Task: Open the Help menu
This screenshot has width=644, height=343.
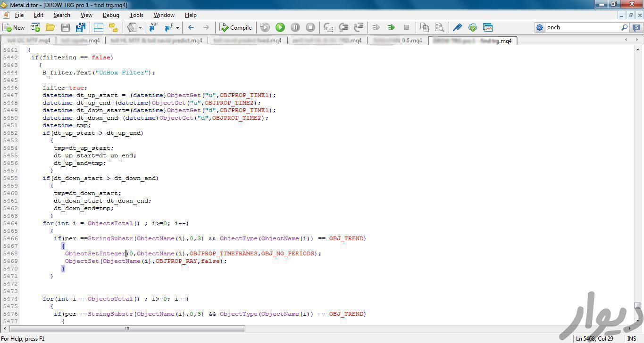Action: coord(191,15)
